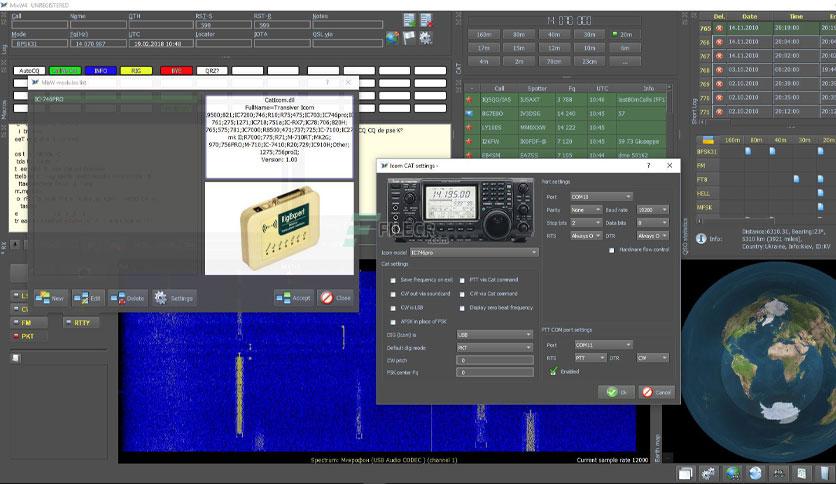Click Delete in modules list window
The image size is (836, 484).
[x=127, y=298]
